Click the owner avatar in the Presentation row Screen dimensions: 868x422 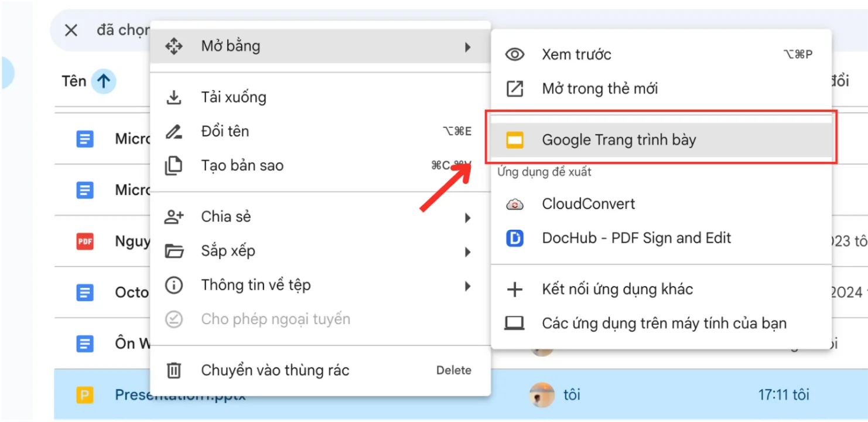point(542,395)
